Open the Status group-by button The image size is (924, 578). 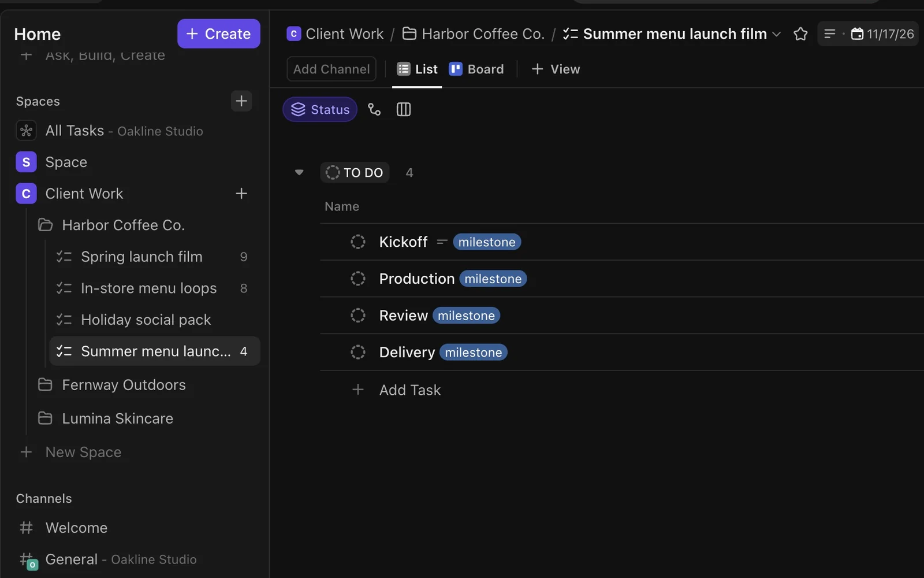[320, 109]
